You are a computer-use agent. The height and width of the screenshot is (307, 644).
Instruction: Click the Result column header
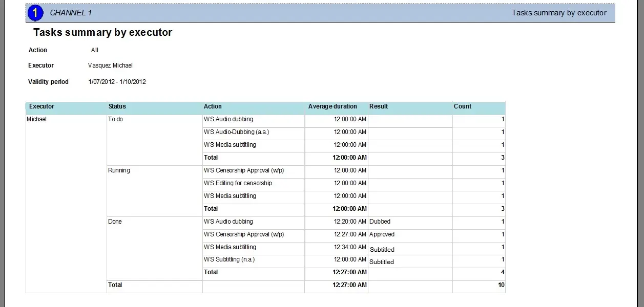pos(379,106)
